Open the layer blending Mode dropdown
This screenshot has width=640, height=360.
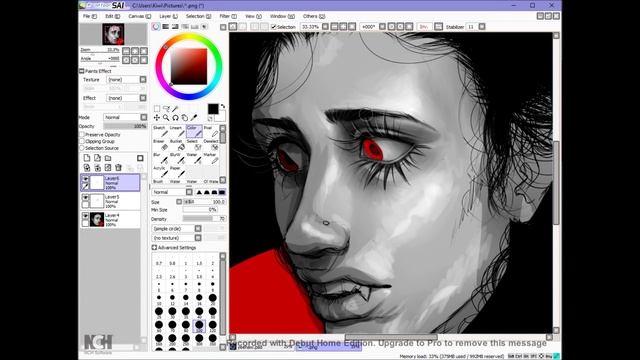point(125,117)
